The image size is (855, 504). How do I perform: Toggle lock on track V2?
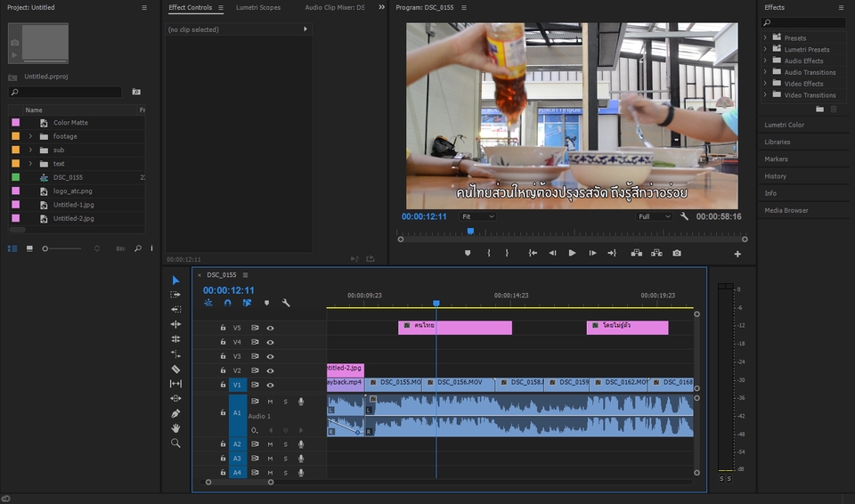click(x=224, y=370)
